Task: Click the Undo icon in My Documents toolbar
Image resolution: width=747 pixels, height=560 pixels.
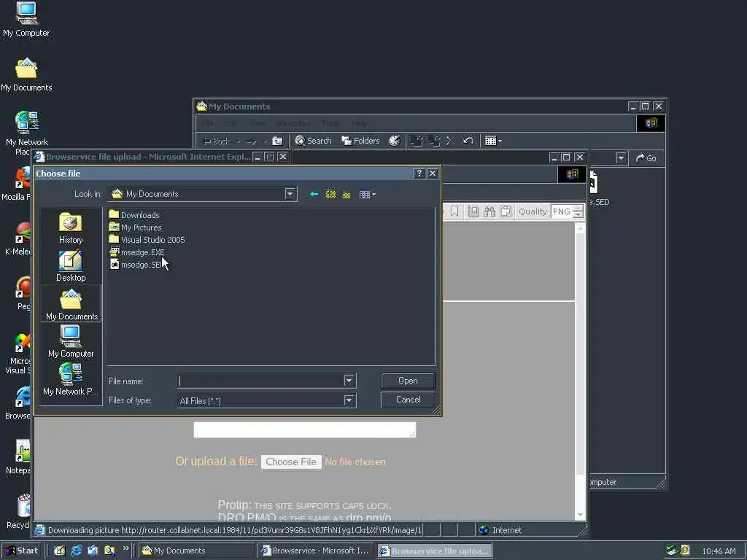Action: click(468, 141)
